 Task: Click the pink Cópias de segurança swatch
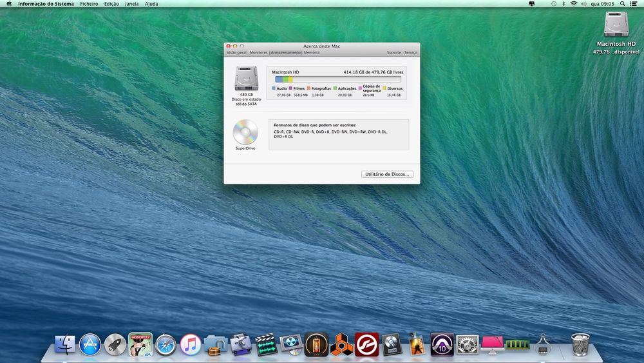pyautogui.click(x=360, y=88)
